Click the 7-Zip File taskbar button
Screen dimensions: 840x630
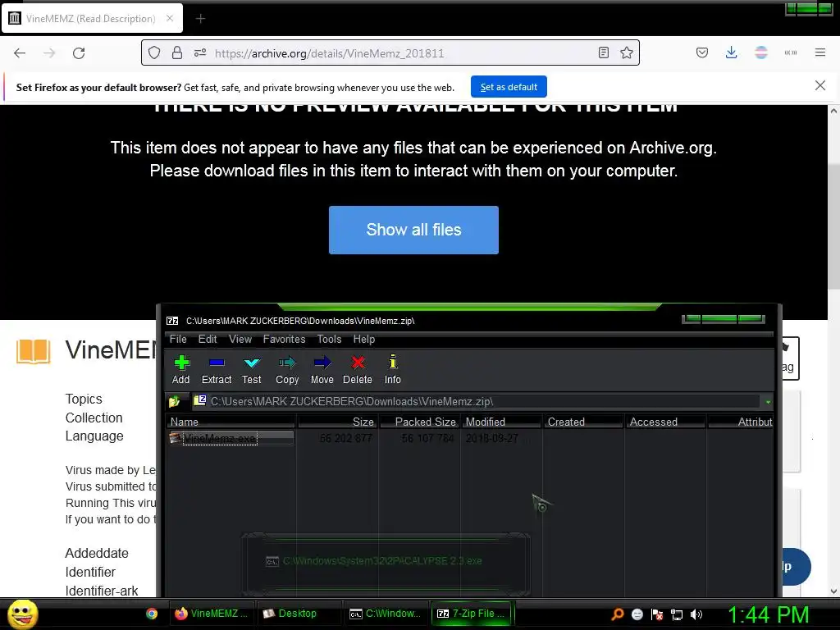(x=472, y=614)
